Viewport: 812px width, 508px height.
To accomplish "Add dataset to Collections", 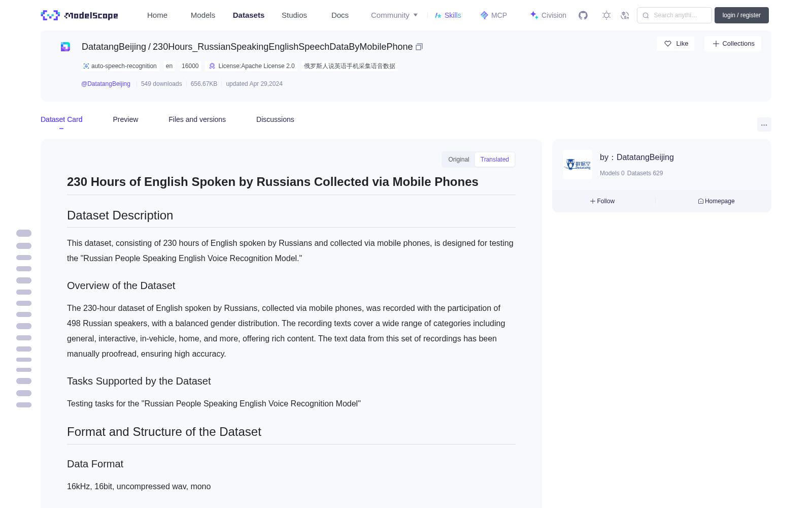I will pos(733,44).
